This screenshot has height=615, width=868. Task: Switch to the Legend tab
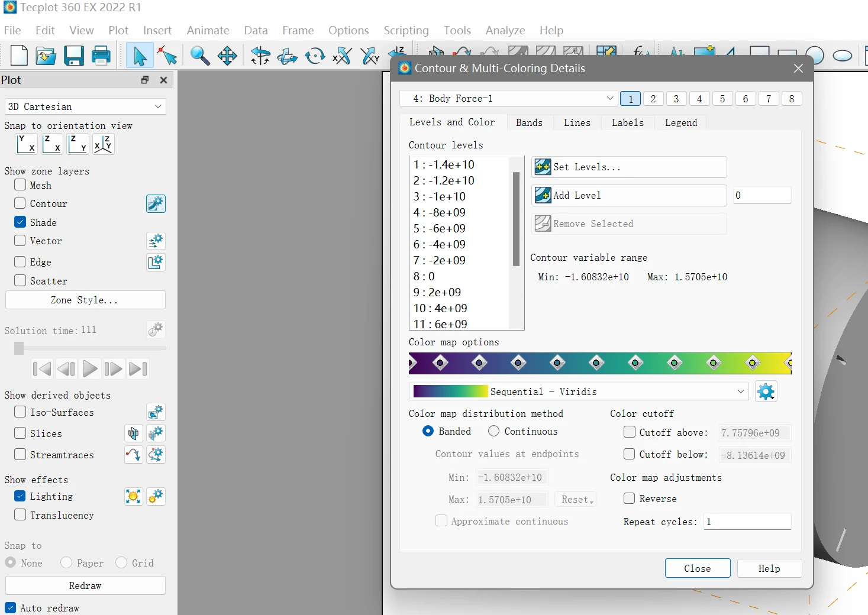pos(681,122)
